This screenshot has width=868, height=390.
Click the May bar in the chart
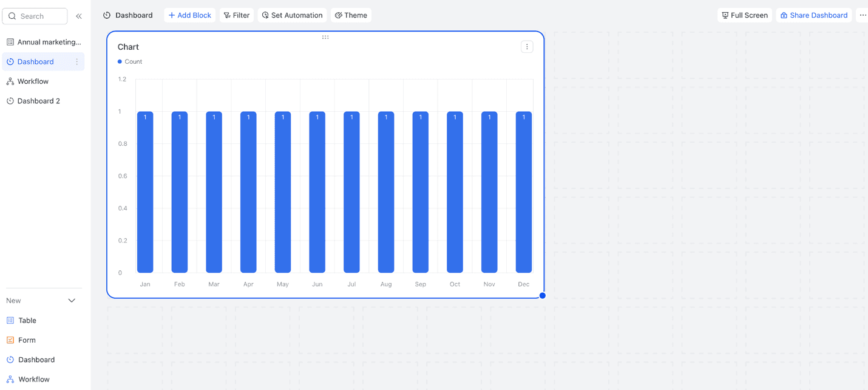(283, 192)
